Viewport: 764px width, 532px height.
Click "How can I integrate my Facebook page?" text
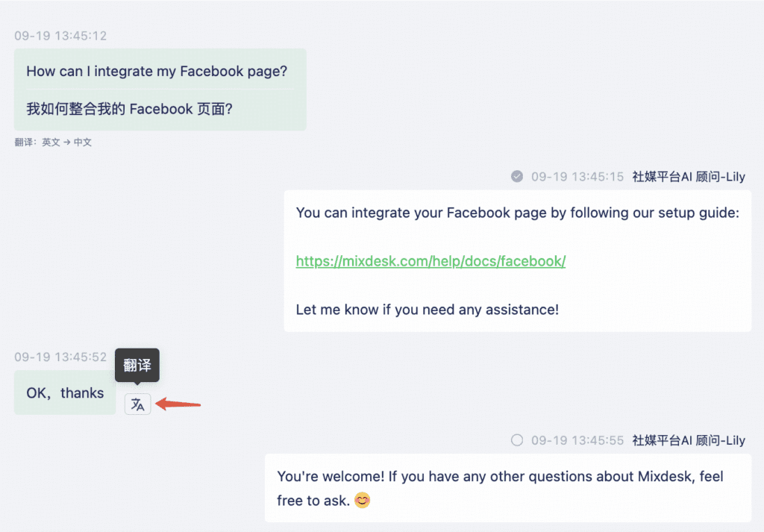157,72
